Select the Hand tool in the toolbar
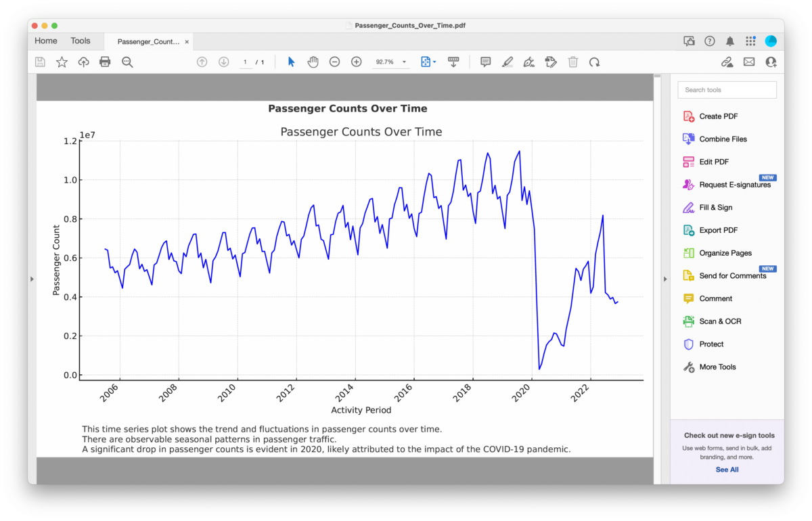This screenshot has height=521, width=812. tap(313, 62)
